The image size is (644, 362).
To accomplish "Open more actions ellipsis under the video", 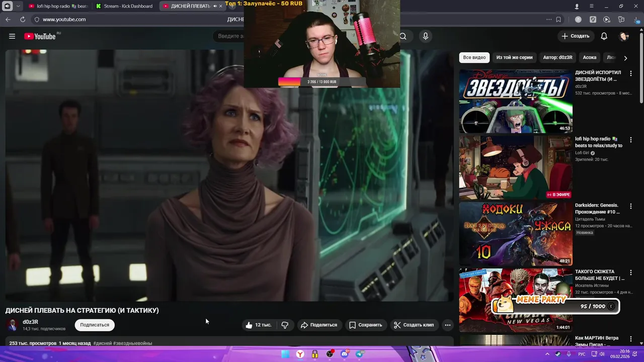I will click(x=448, y=325).
